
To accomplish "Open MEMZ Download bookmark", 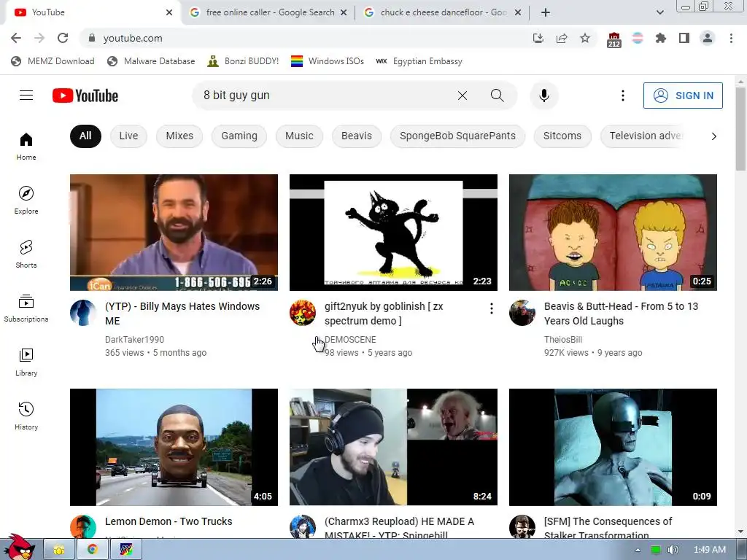I will click(x=53, y=61).
